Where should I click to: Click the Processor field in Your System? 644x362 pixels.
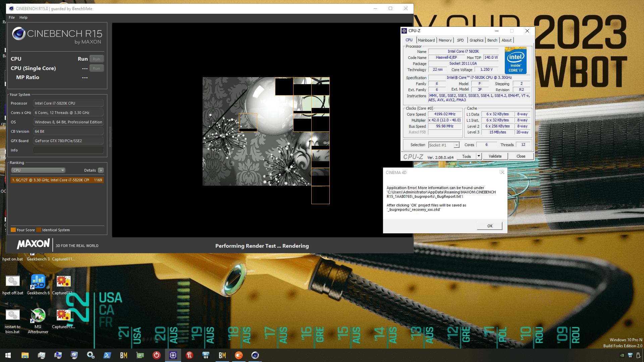68,103
